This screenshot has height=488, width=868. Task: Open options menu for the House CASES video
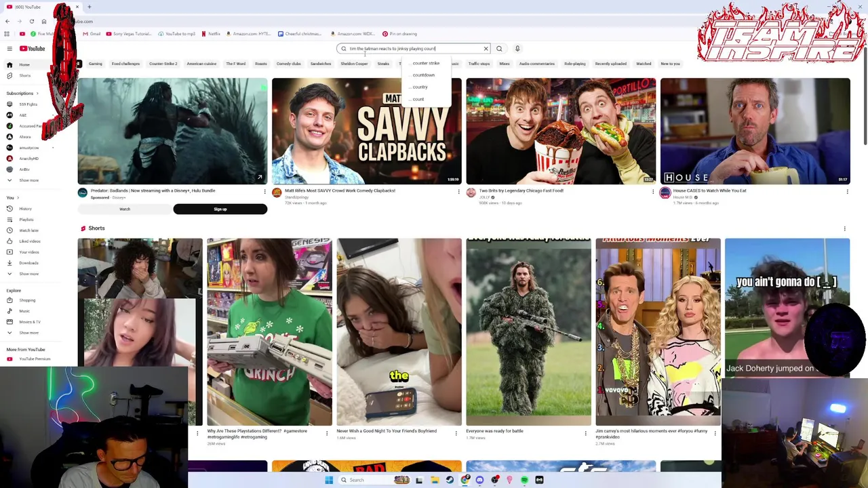847,192
